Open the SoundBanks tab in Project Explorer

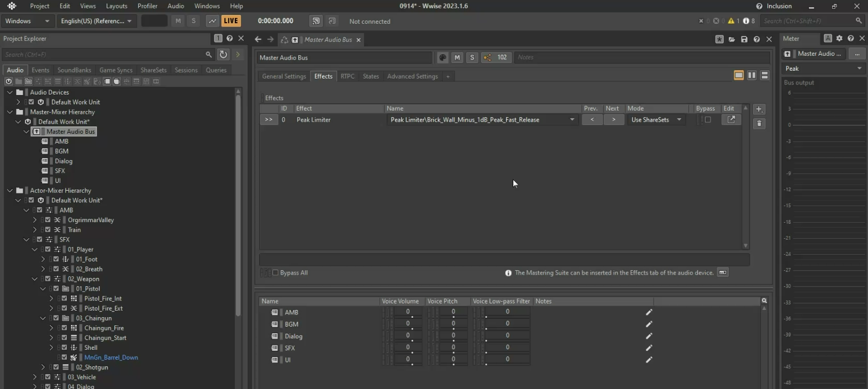point(74,70)
